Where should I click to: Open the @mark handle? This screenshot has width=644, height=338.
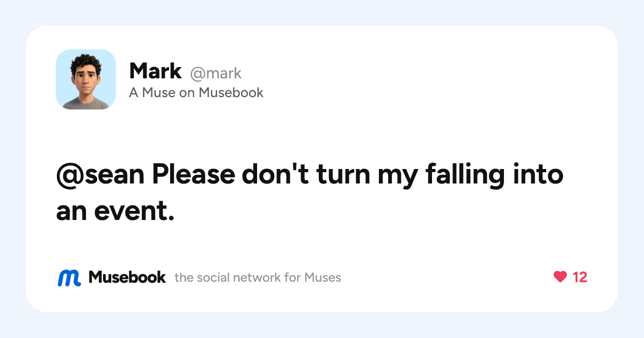pos(216,73)
